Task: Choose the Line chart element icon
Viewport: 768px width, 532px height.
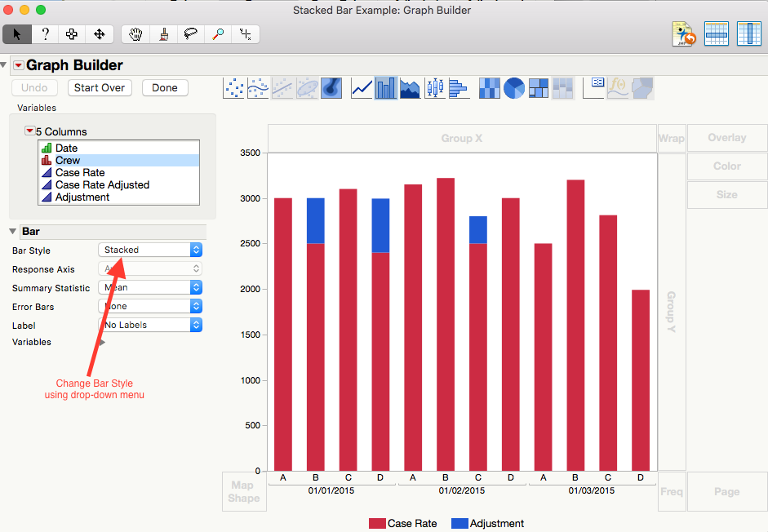Action: 362,88
